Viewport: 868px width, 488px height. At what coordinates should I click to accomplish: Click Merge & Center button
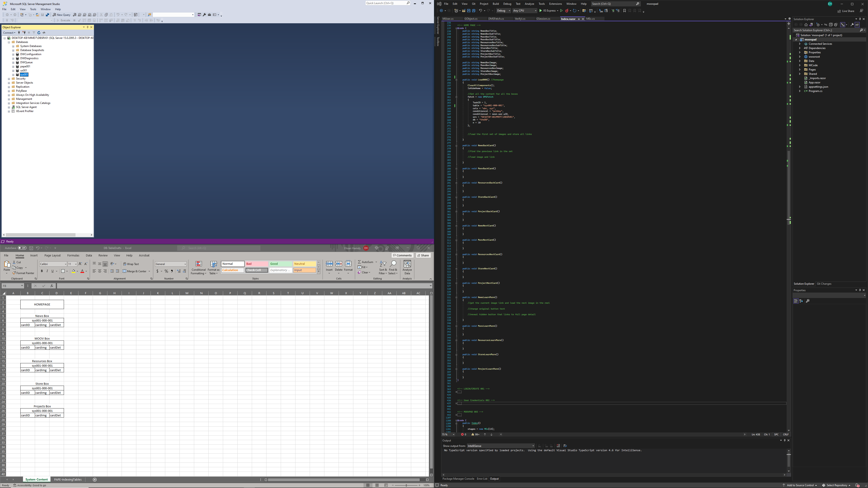click(x=134, y=271)
